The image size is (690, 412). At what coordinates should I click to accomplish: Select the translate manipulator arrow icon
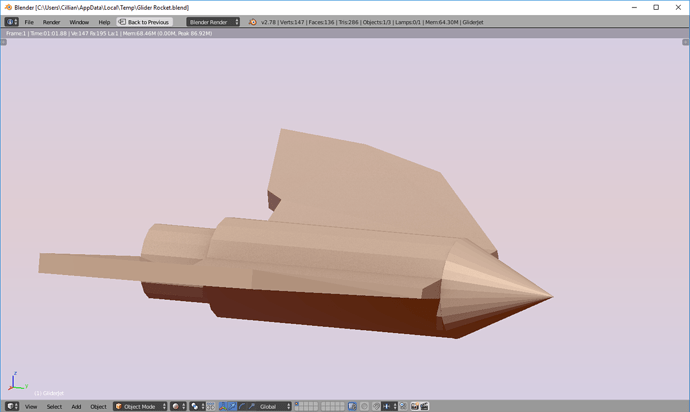click(234, 406)
